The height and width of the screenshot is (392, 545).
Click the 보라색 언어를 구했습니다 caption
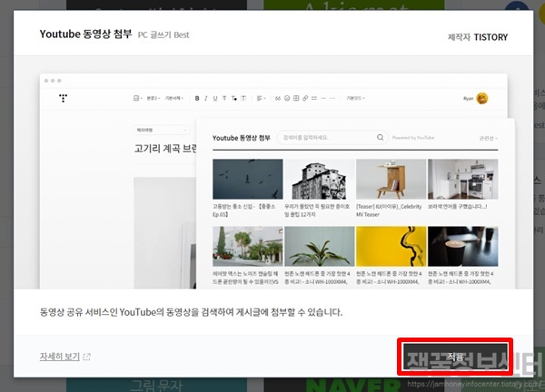pyautogui.click(x=458, y=207)
